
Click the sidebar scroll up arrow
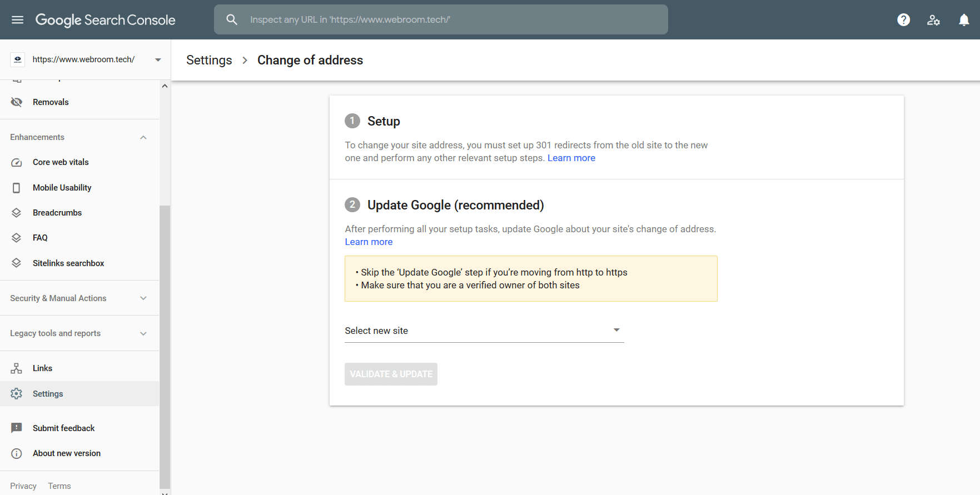click(x=165, y=86)
